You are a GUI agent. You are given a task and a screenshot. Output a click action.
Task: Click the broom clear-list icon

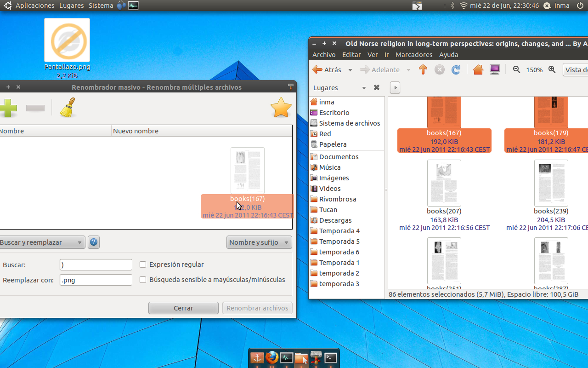click(68, 108)
